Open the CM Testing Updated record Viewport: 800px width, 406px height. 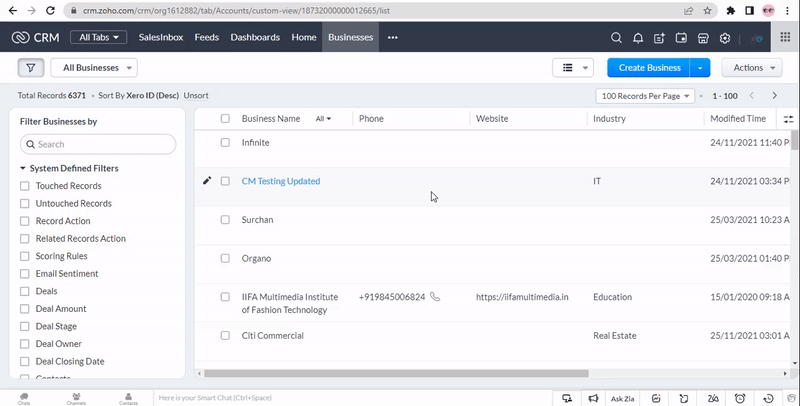tap(281, 181)
